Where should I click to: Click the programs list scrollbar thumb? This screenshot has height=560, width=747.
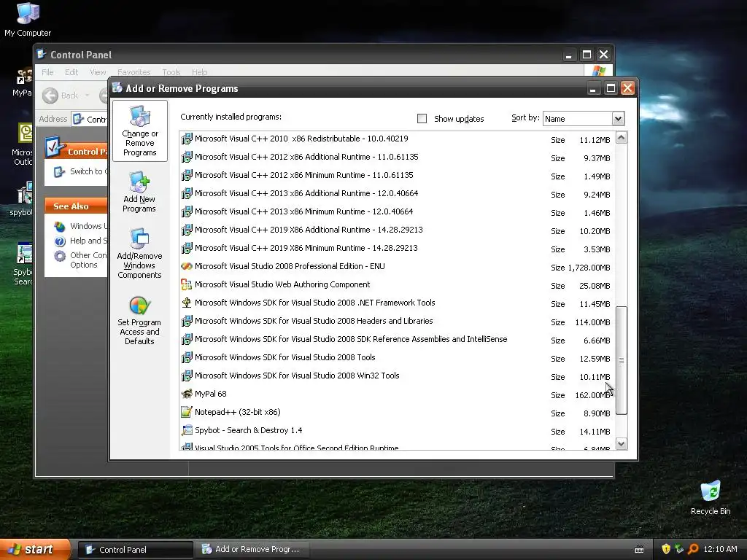point(622,360)
